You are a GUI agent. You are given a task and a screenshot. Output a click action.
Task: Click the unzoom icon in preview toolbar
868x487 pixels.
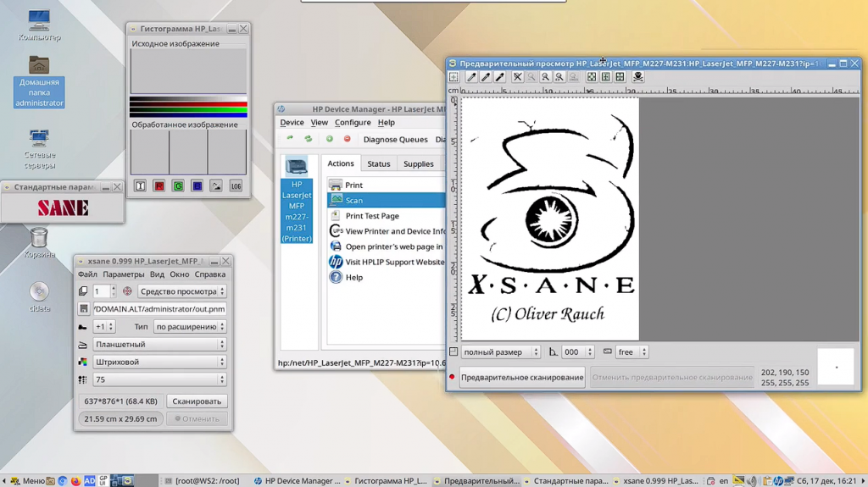(518, 77)
